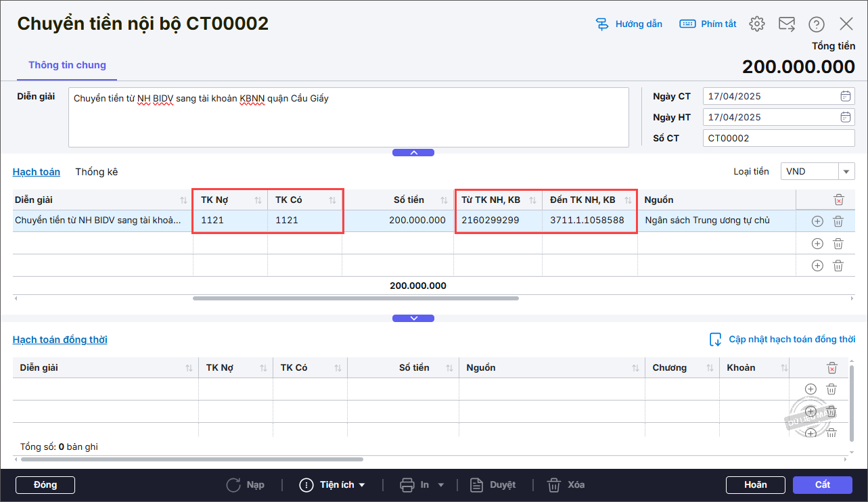Collapse the general info panel chevron

click(x=413, y=153)
